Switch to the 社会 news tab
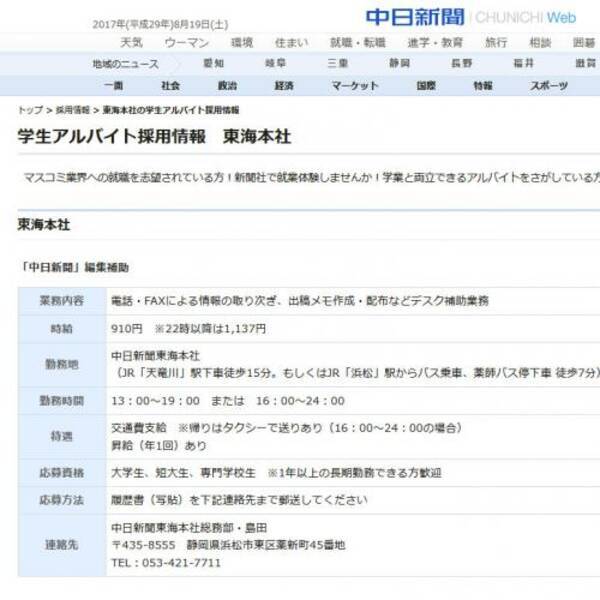The height and width of the screenshot is (600, 600). tap(171, 86)
